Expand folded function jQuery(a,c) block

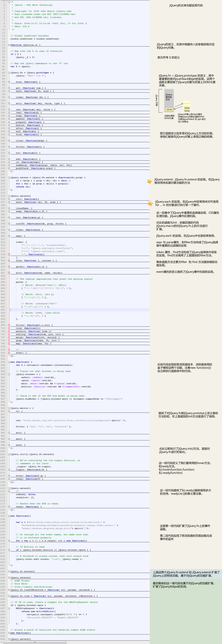(x=9, y=45)
